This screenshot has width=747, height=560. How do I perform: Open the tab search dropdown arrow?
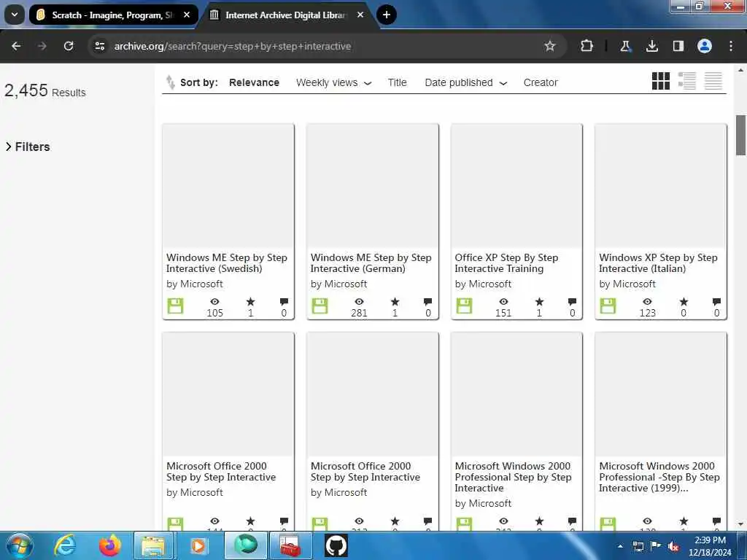pos(15,15)
